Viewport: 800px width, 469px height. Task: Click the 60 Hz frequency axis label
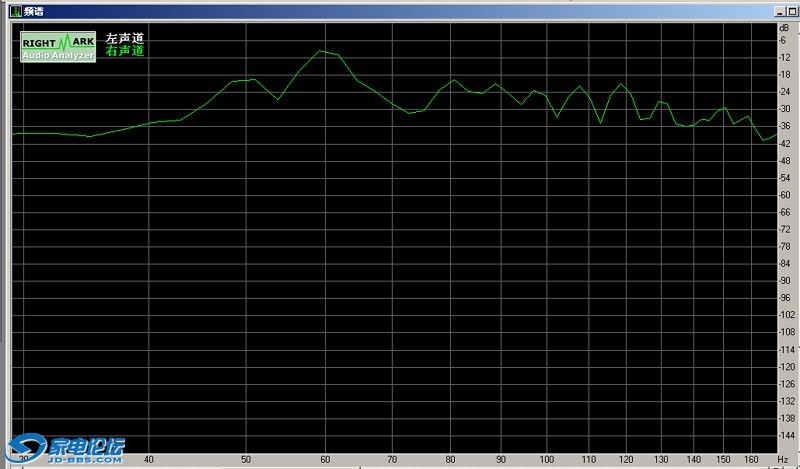[325, 460]
